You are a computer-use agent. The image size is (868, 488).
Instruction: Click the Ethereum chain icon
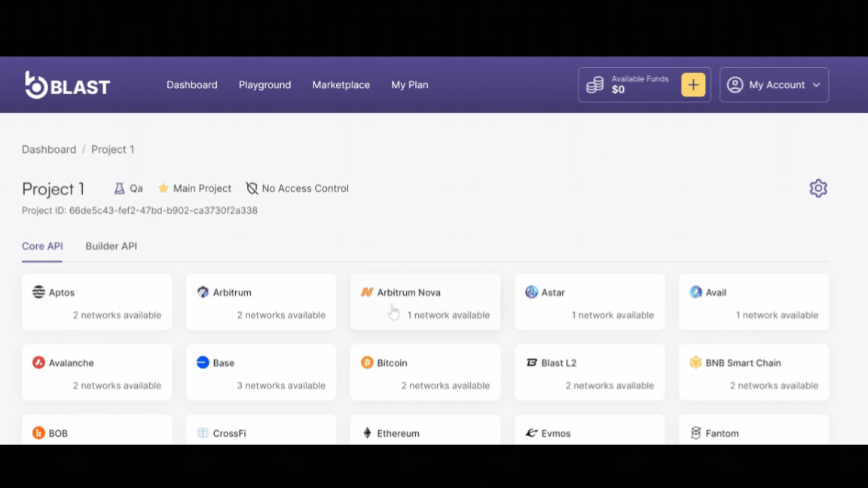[x=366, y=433]
